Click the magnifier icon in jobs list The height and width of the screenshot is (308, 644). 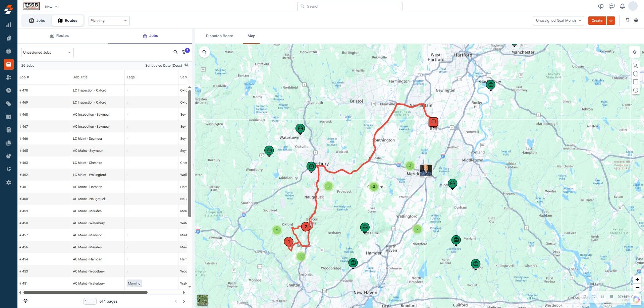click(x=175, y=52)
